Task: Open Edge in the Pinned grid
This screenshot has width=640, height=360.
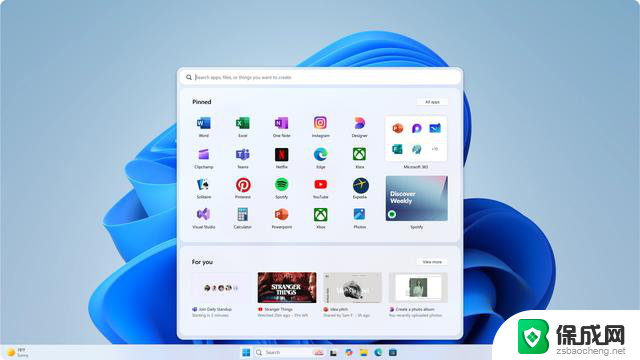Action: point(320,154)
